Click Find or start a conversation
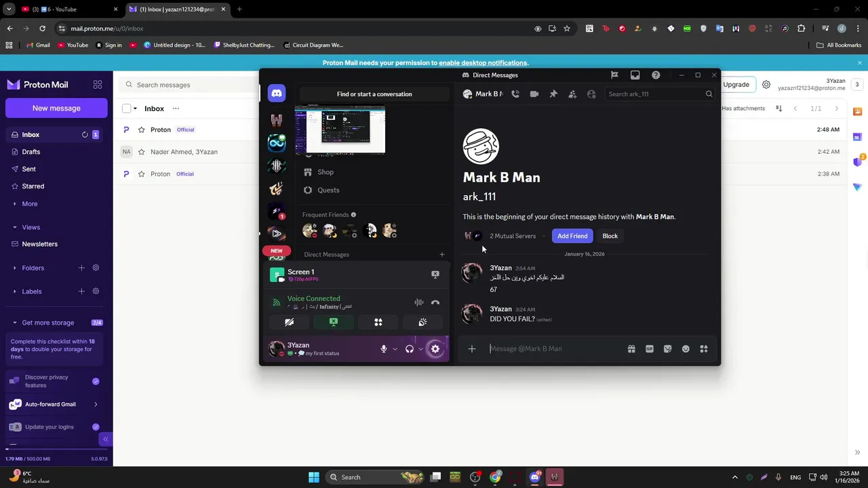The height and width of the screenshot is (488, 868). tap(374, 94)
